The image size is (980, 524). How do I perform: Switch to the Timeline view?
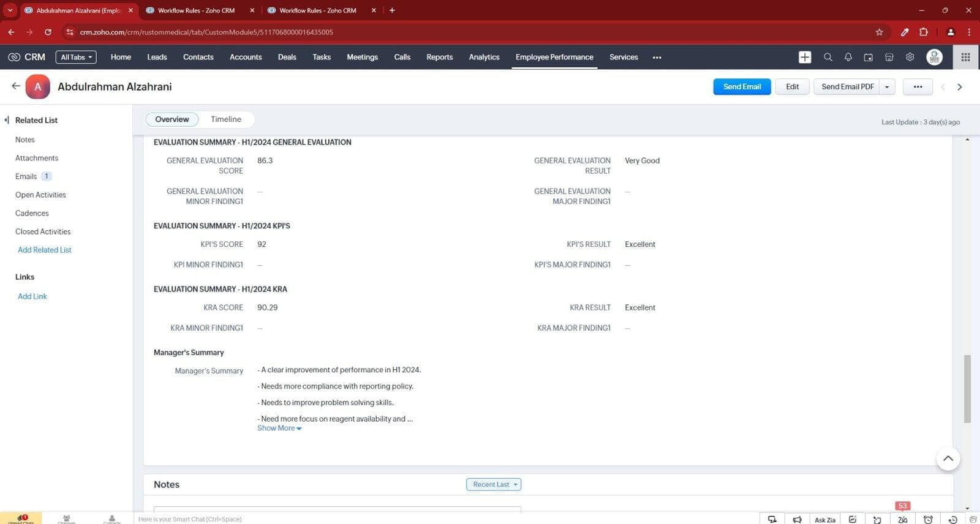[225, 119]
